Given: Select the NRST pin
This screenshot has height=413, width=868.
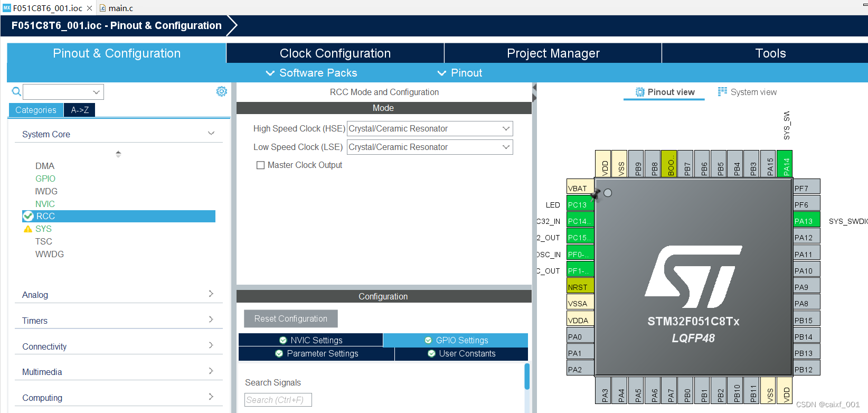Looking at the screenshot, I should [580, 286].
